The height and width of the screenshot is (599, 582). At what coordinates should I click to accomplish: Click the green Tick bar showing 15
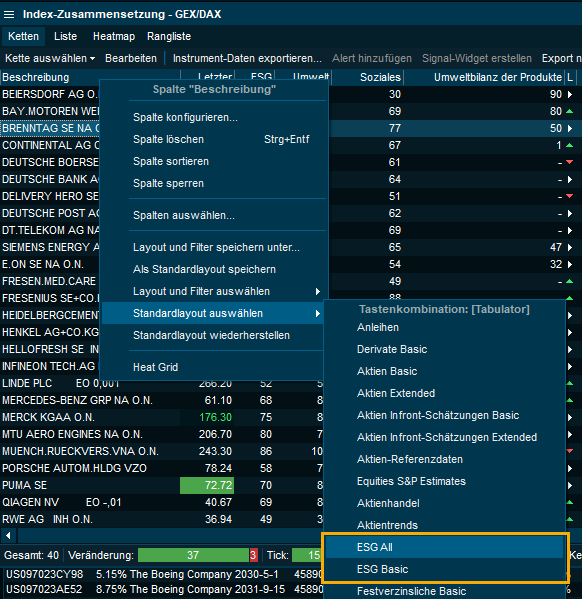pos(308,555)
